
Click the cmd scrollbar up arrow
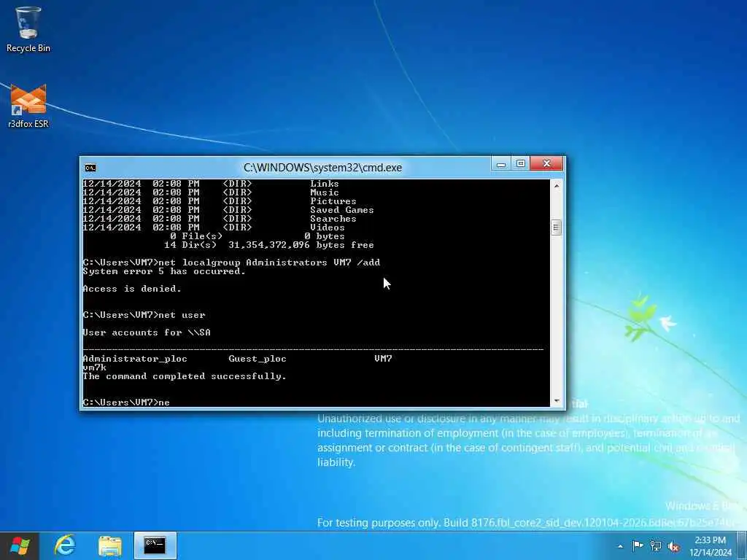(557, 186)
